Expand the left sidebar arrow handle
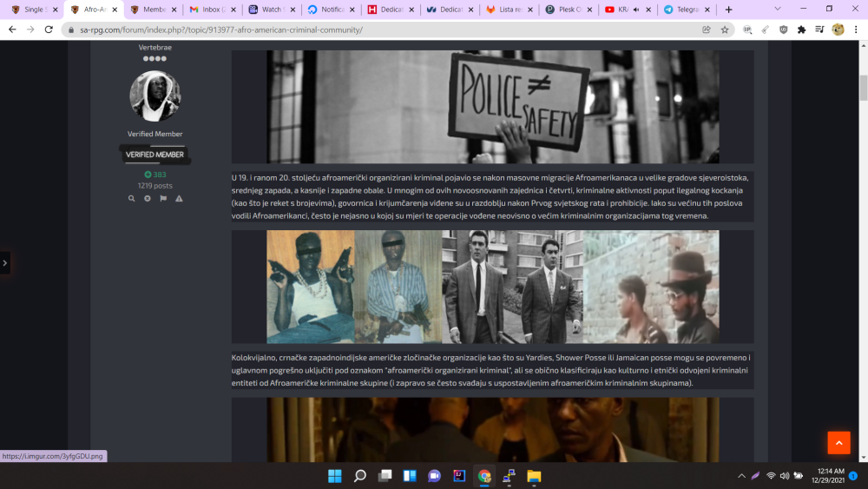 point(5,262)
